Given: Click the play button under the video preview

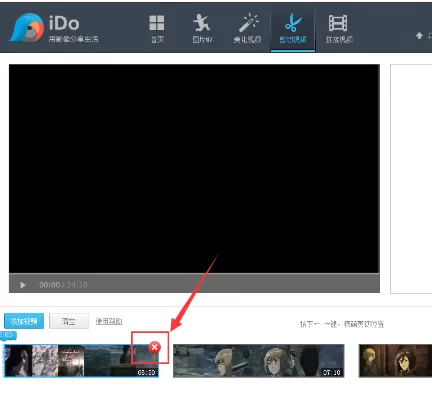Looking at the screenshot, I should (x=23, y=285).
